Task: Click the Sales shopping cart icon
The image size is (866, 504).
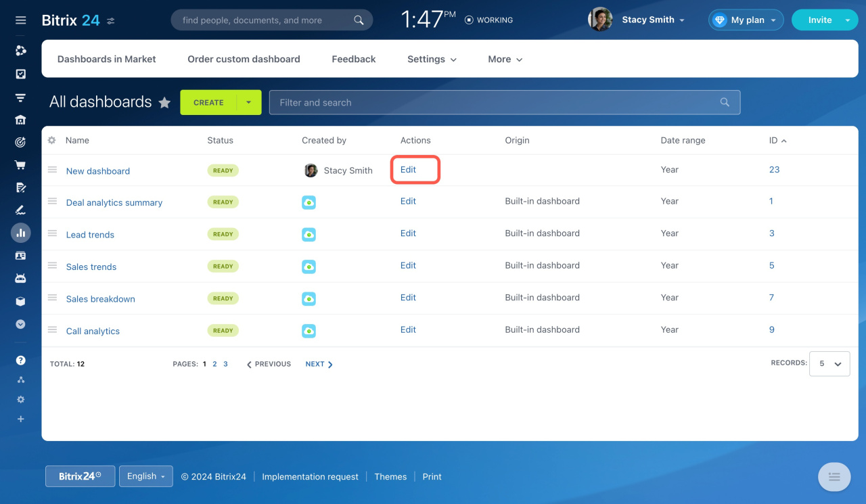Action: pyautogui.click(x=20, y=164)
